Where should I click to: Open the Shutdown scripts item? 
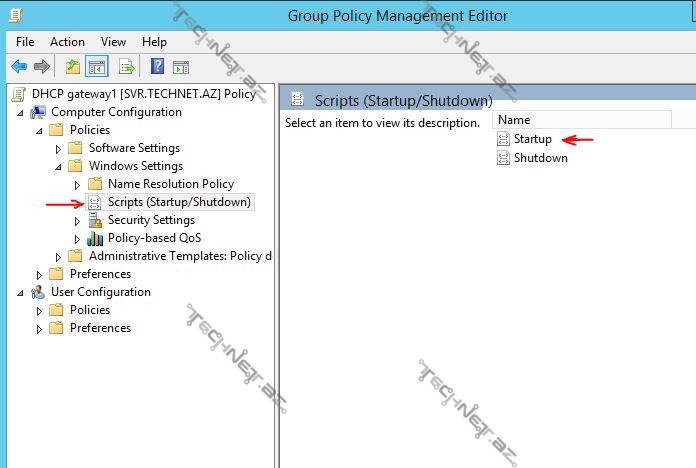point(540,157)
